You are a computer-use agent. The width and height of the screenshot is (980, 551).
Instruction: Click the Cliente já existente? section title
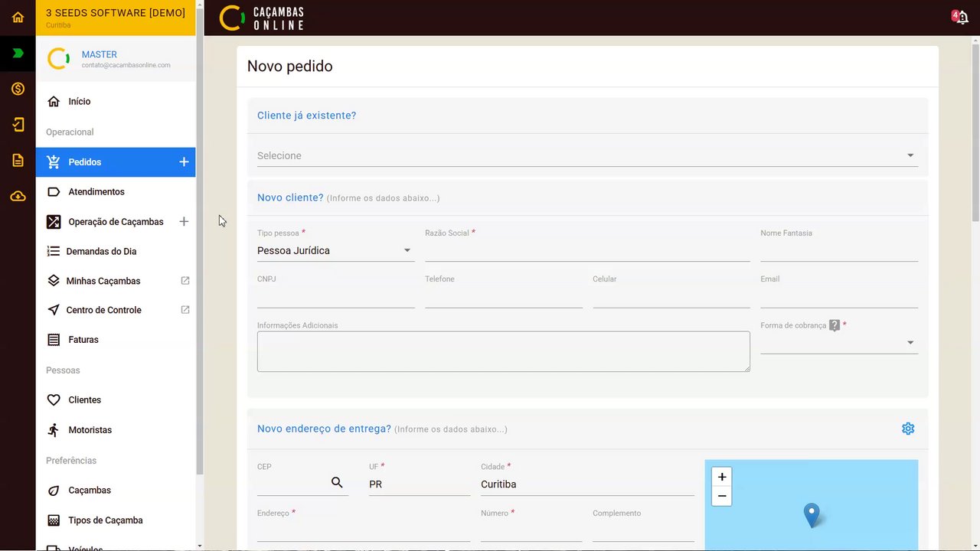tap(306, 116)
